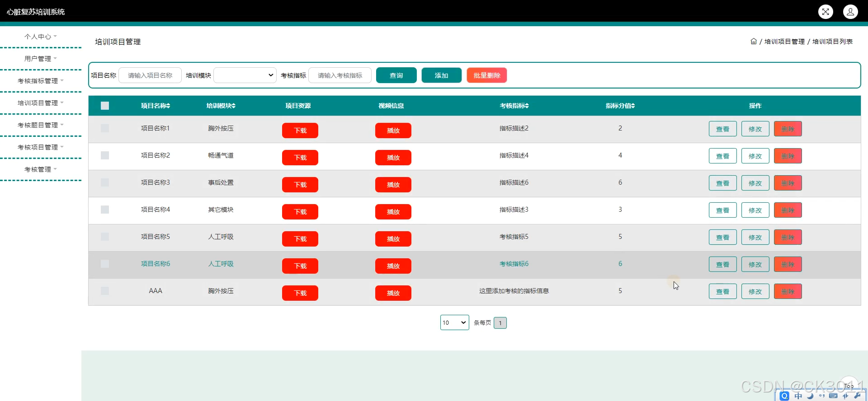This screenshot has height=401, width=868.
Task: Delete the 项目名称2 row
Action: [x=788, y=156]
